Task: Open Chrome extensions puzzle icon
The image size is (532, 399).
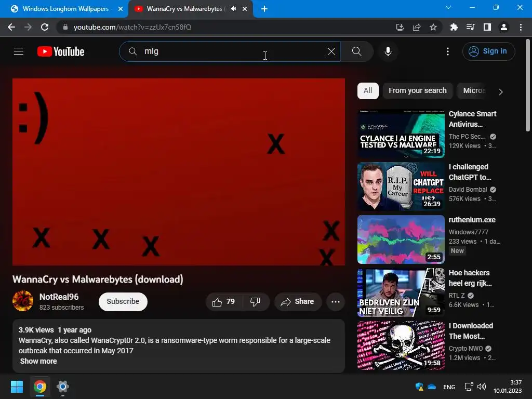Action: (x=454, y=27)
